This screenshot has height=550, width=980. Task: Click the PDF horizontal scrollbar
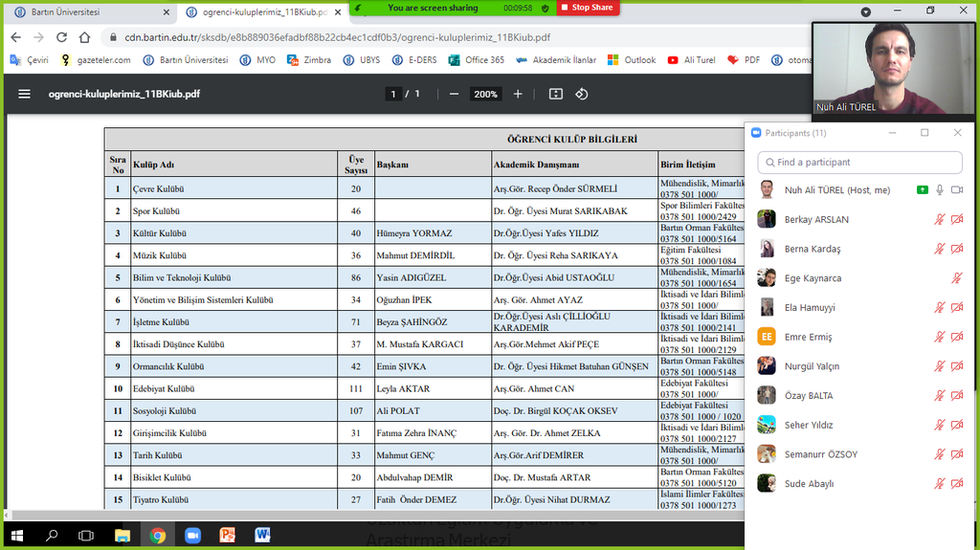pos(373,515)
